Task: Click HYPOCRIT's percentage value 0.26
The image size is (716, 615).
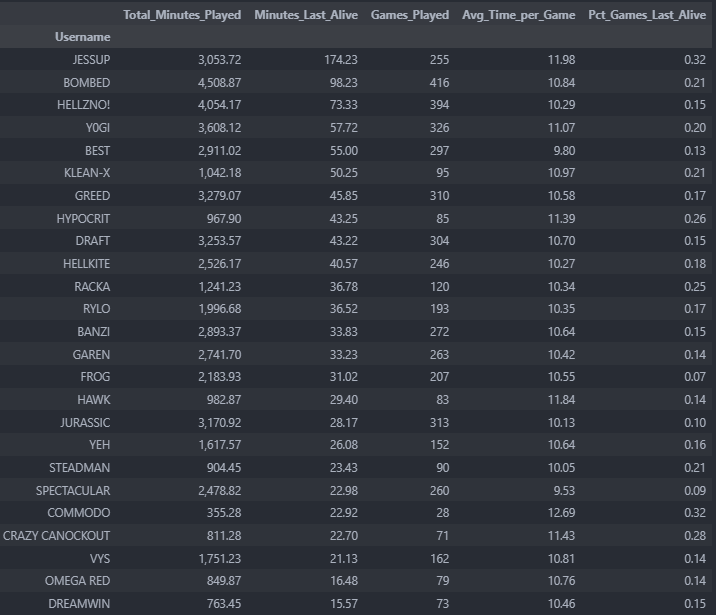Action: pos(695,219)
